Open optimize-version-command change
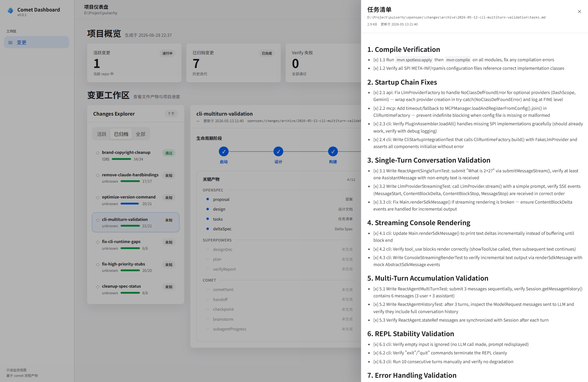 [136, 200]
